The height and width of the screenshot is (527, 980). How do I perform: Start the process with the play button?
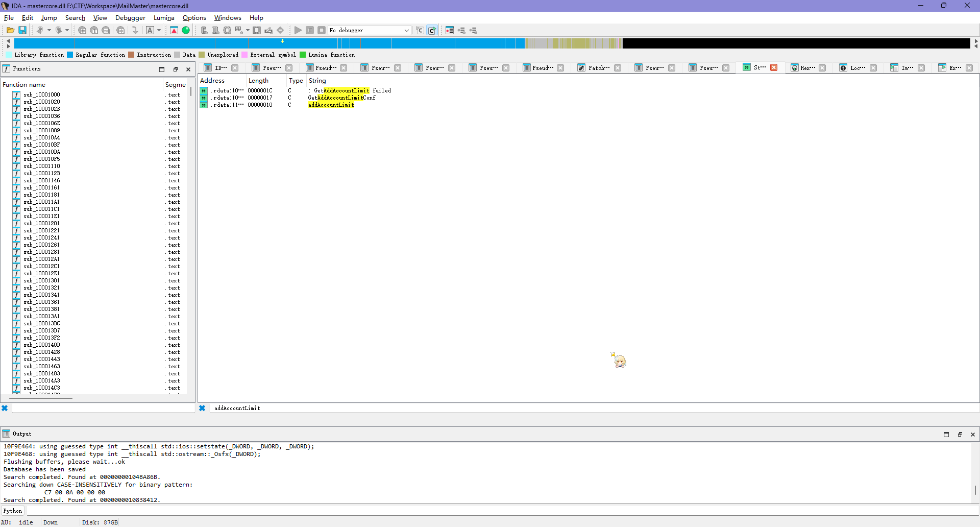click(298, 30)
